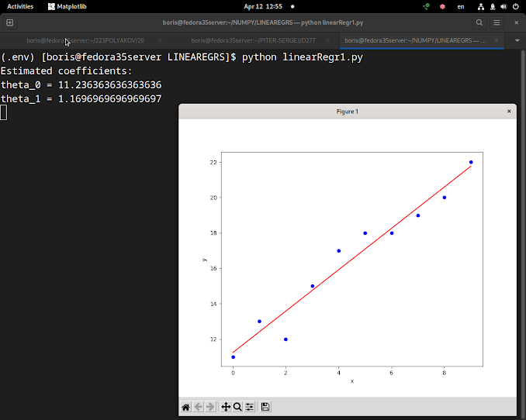Screen dimensions: 526x420
Task: Click the Estimated coefficients: line
Action: point(67,71)
